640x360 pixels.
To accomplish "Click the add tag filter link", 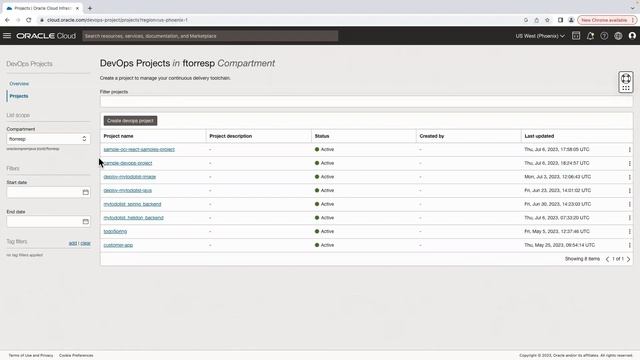I will pyautogui.click(x=73, y=243).
